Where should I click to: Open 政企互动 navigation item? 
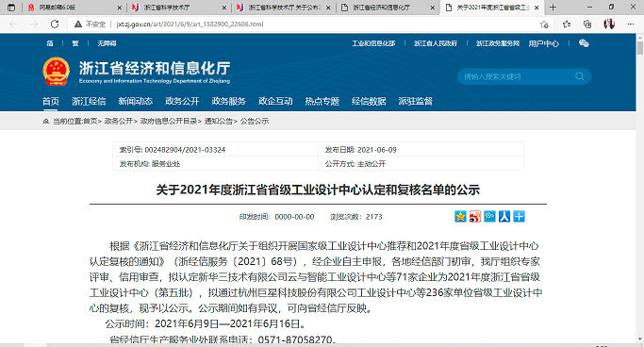(x=275, y=101)
